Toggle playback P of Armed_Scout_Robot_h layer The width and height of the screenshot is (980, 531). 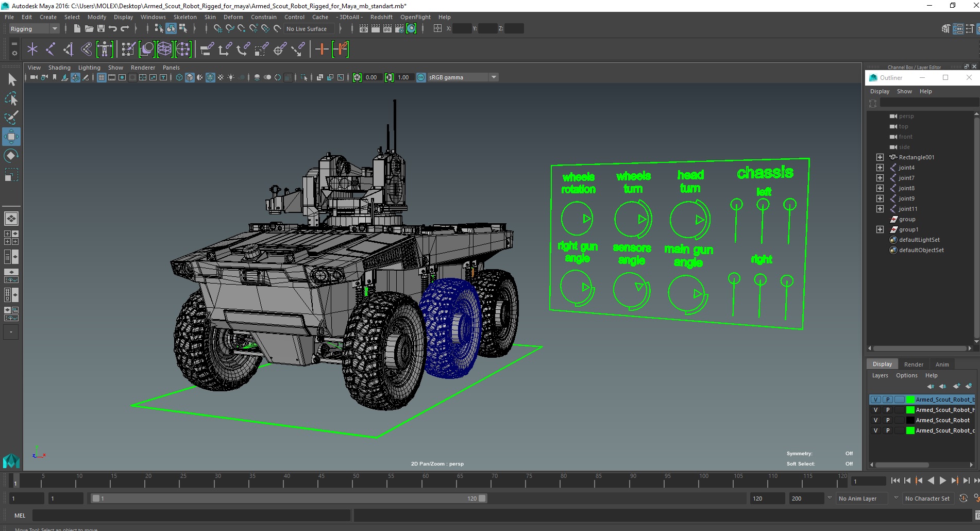click(x=888, y=410)
